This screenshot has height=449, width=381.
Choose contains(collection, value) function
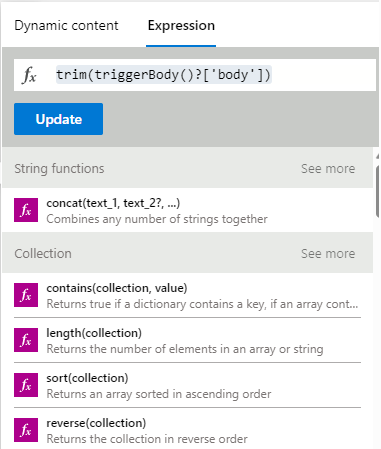tap(187, 295)
